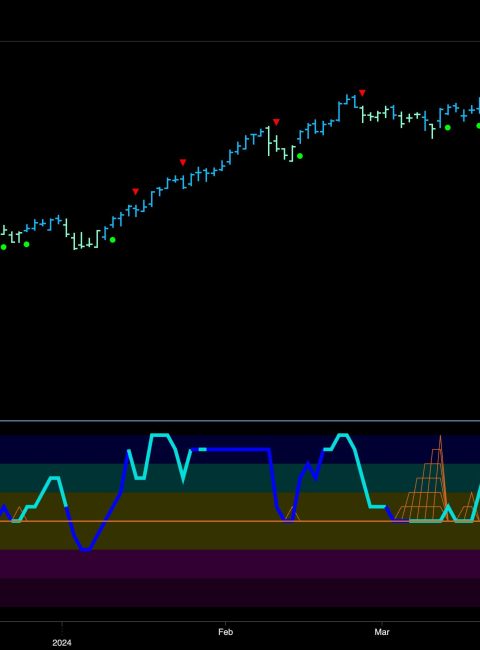Click the small orange triangle outline in mid-February oscillator
480x650 pixels.
tap(293, 514)
